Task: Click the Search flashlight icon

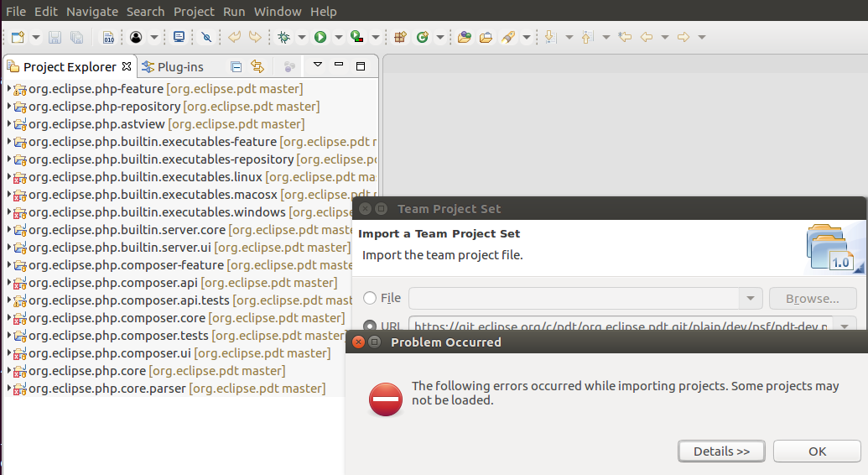Action: [507, 37]
